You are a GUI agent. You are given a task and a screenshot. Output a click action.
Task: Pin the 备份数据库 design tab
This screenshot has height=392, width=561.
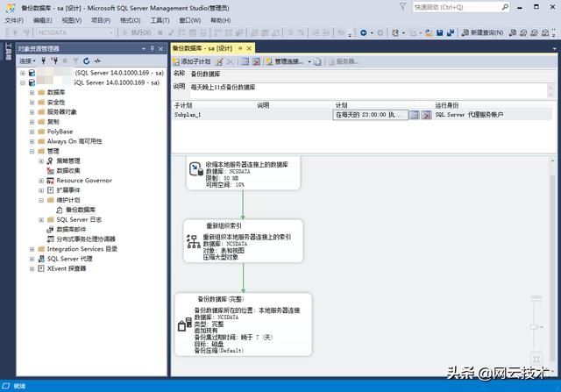pos(240,48)
